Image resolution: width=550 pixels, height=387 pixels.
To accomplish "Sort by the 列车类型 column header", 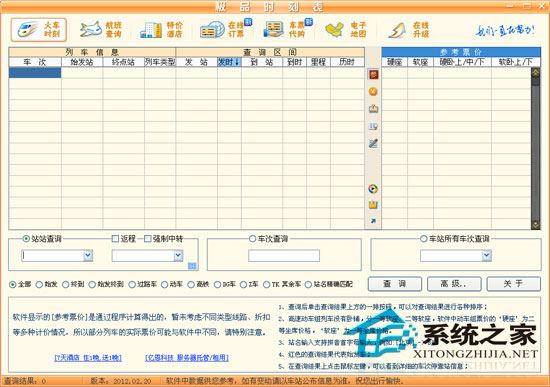I will coord(160,62).
